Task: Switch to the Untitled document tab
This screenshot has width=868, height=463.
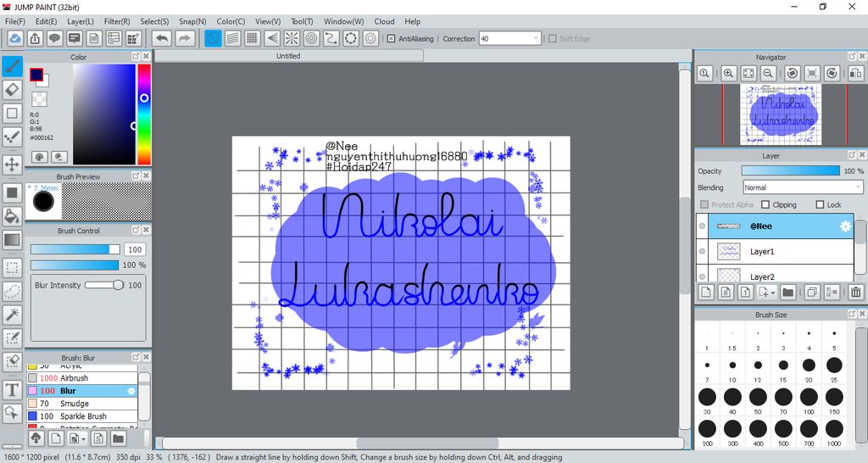Action: [288, 56]
